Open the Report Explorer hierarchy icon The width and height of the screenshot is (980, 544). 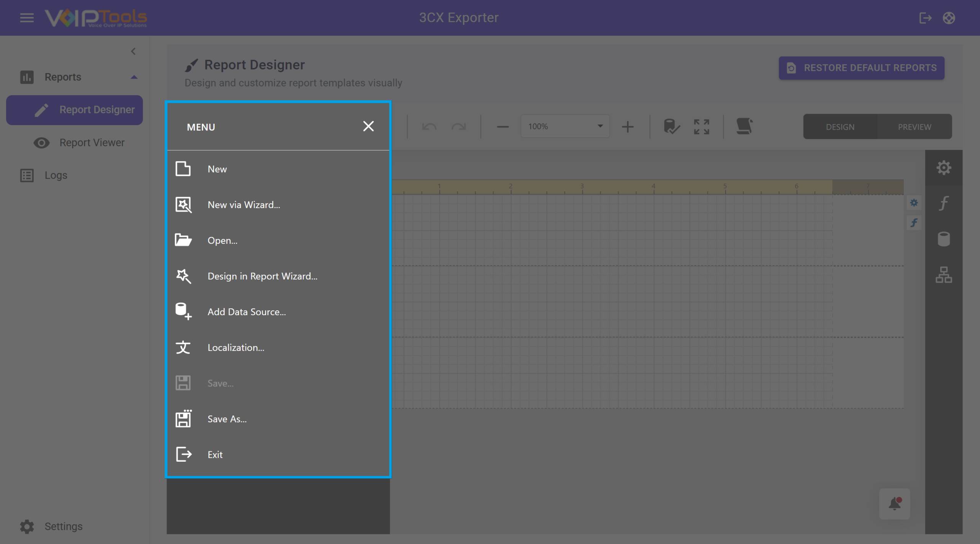point(944,275)
